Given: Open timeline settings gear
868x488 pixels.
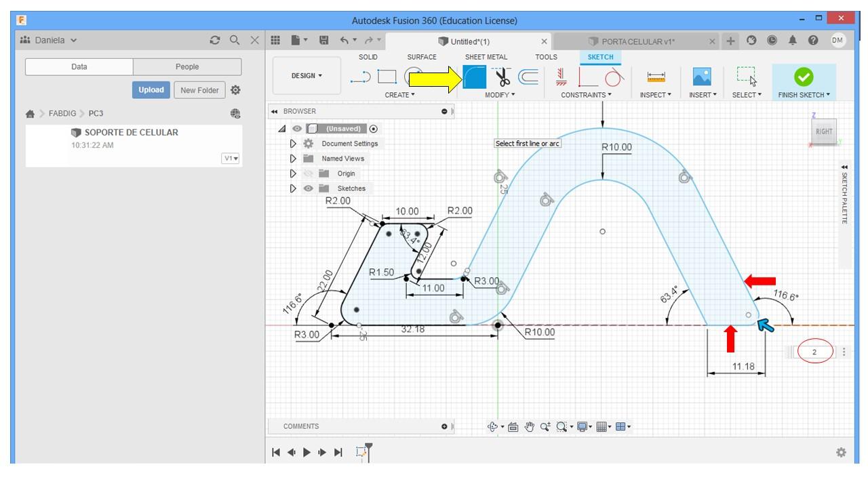Looking at the screenshot, I should (x=842, y=452).
